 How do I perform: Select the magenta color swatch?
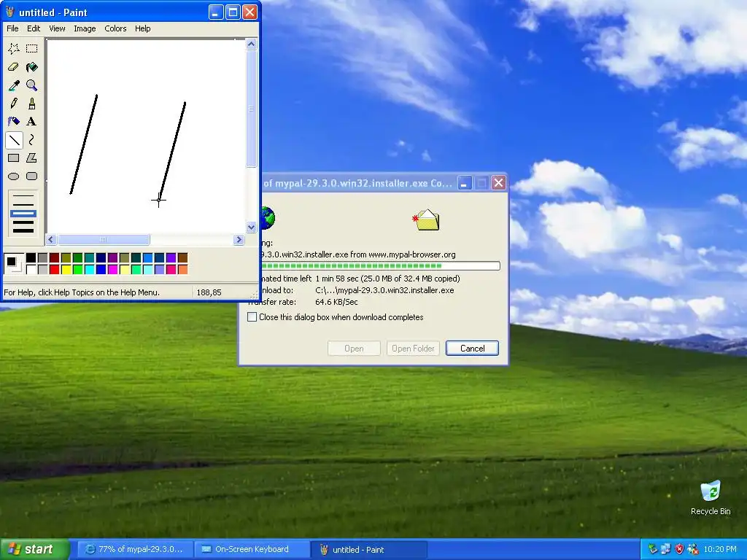pyautogui.click(x=112, y=270)
